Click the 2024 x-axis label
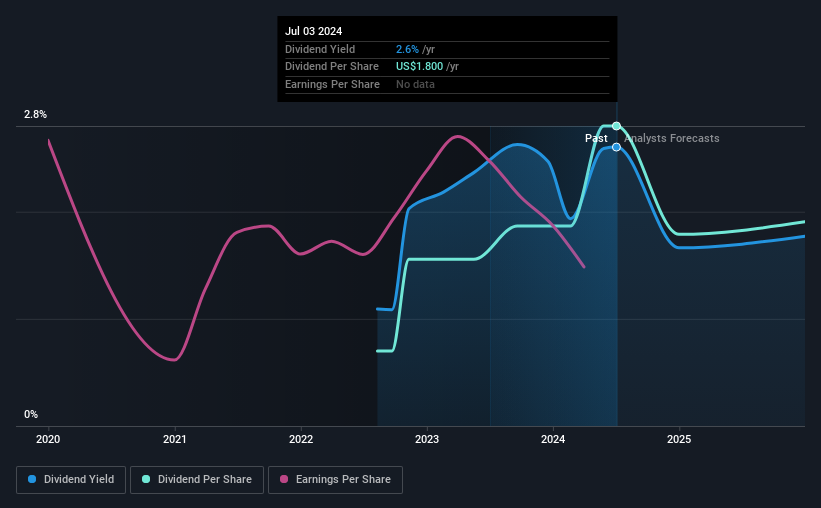 pyautogui.click(x=553, y=439)
